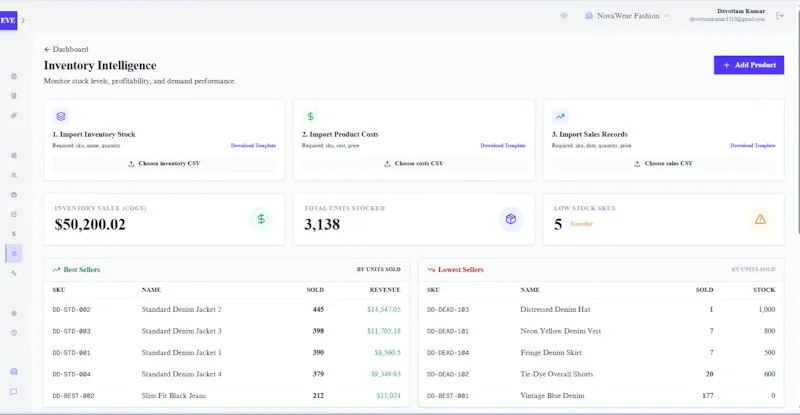Open the chat bubble icon in sidebar
The width and height of the screenshot is (800, 415).
point(14,392)
